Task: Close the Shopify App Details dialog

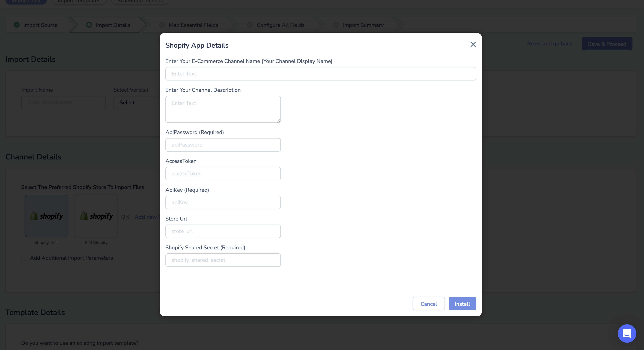Action: click(473, 44)
